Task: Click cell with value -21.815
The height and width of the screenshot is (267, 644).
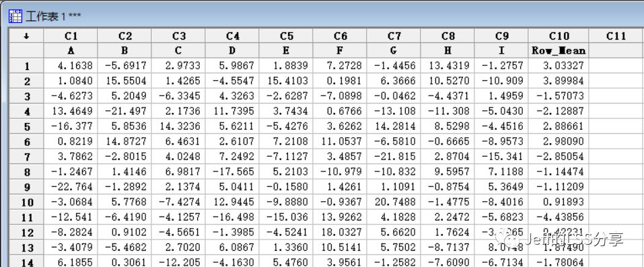Action: point(394,157)
